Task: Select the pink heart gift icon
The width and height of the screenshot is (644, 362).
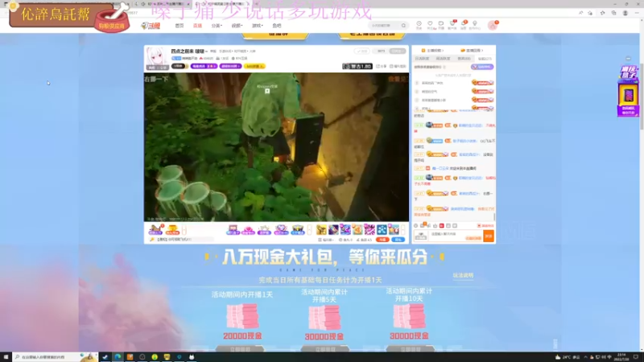Action: pyautogui.click(x=248, y=229)
